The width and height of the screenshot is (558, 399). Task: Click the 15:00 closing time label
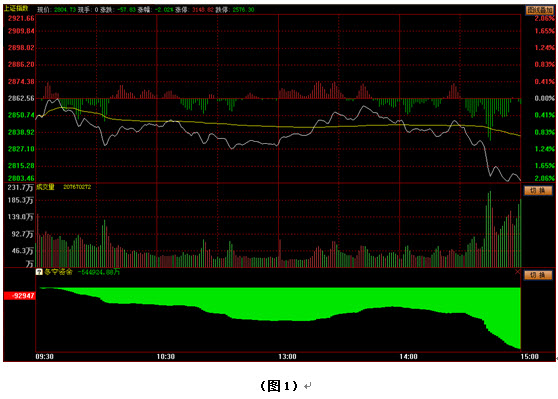(x=530, y=357)
